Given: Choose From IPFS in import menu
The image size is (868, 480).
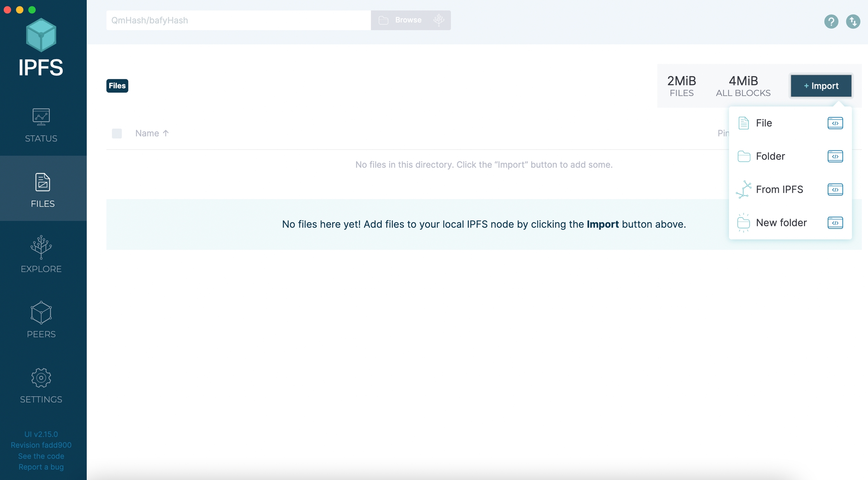Looking at the screenshot, I should point(790,189).
